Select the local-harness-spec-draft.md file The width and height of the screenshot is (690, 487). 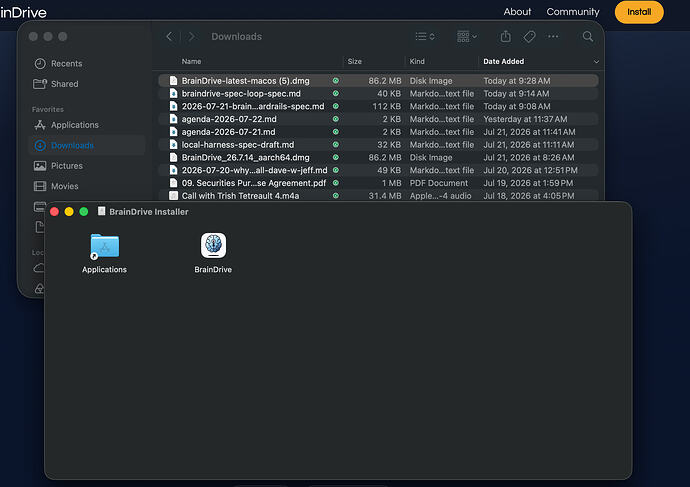pyautogui.click(x=378, y=145)
